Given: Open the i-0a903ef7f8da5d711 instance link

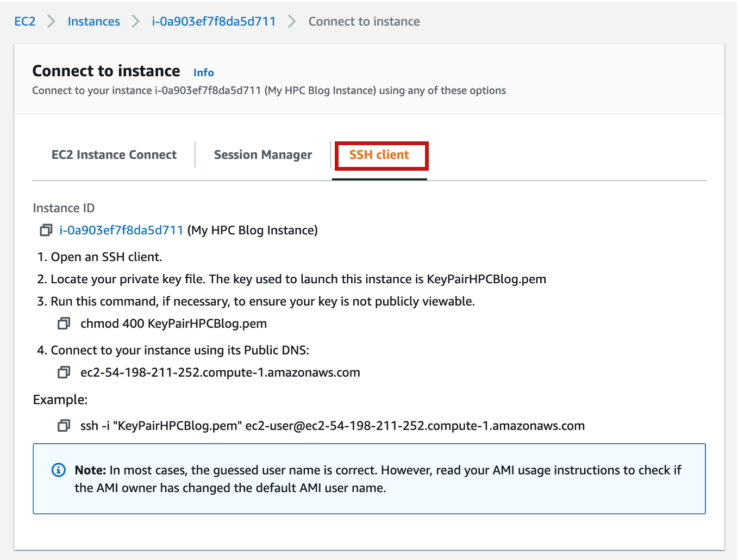Looking at the screenshot, I should (x=213, y=22).
